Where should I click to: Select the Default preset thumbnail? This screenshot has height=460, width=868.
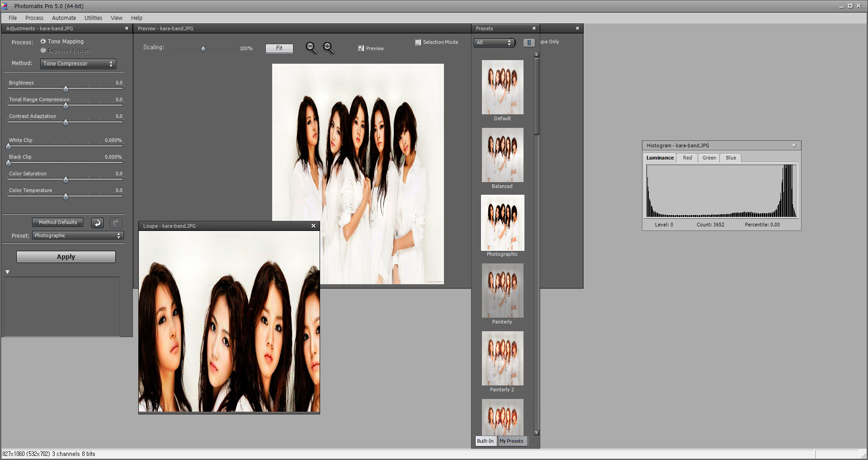click(x=502, y=87)
